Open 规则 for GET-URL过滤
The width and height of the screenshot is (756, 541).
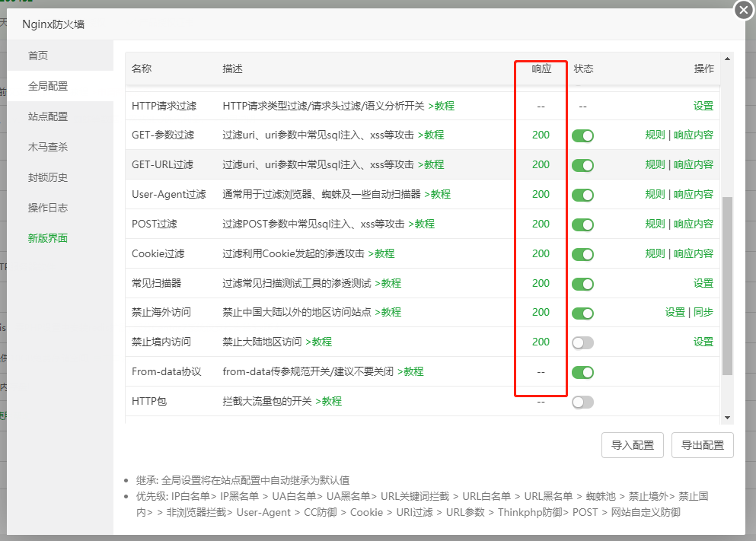click(x=655, y=164)
